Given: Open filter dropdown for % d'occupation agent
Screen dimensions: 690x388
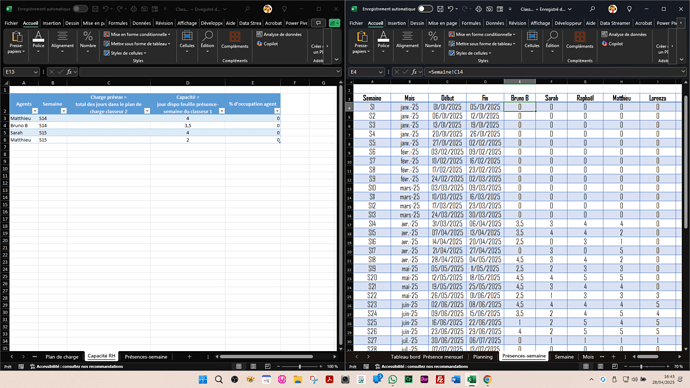Looking at the screenshot, I should pos(277,111).
